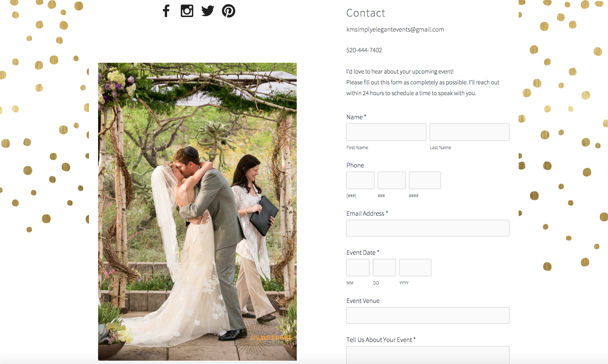
Task: Click inside the Event Venue field
Action: (x=428, y=315)
